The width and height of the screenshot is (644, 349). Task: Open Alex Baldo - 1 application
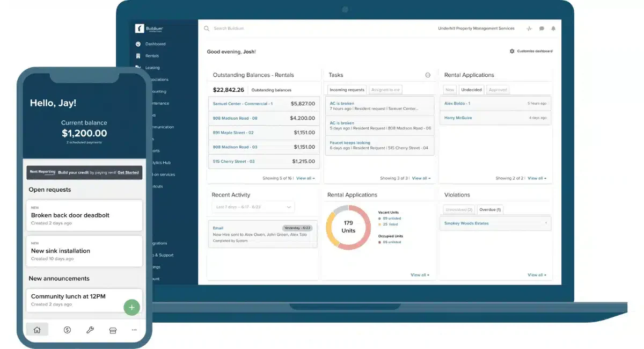(495, 104)
